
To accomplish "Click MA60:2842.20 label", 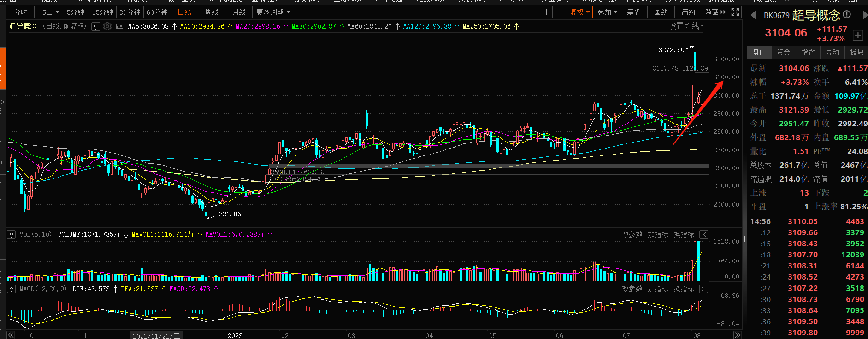I will (x=370, y=26).
